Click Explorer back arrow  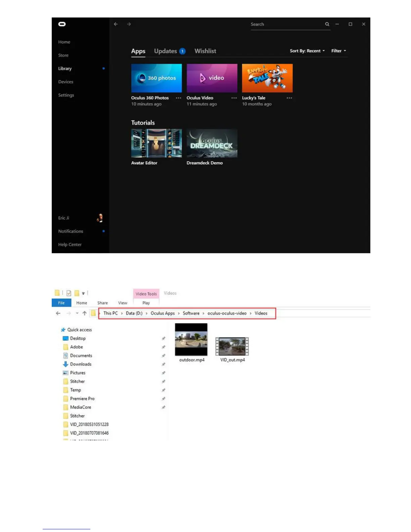[58, 313]
